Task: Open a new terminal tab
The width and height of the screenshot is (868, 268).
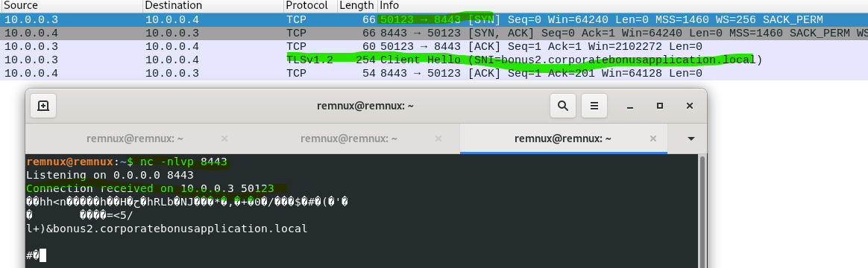Action: click(x=43, y=106)
